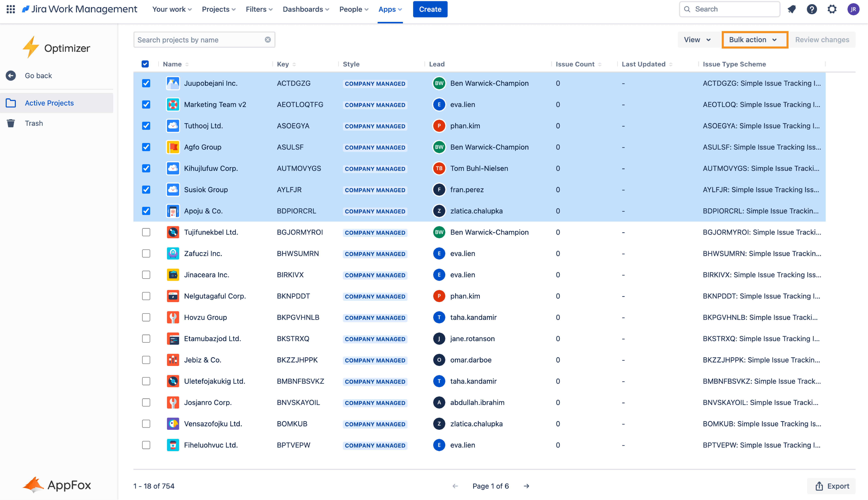Select the Tujifunekbel Ltd. project checkbox

point(146,232)
